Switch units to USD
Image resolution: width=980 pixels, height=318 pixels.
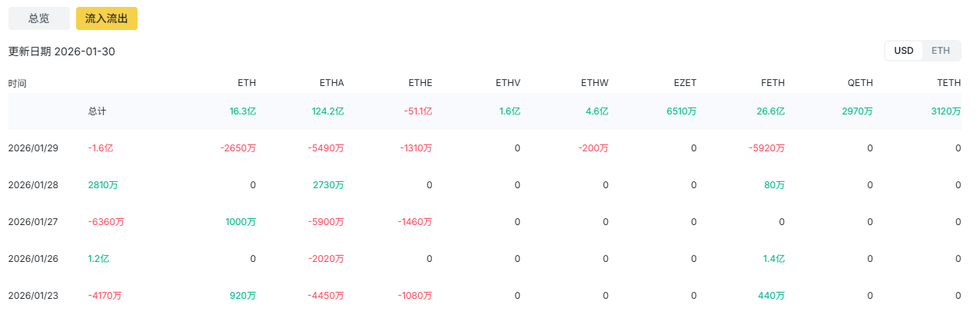coord(904,51)
